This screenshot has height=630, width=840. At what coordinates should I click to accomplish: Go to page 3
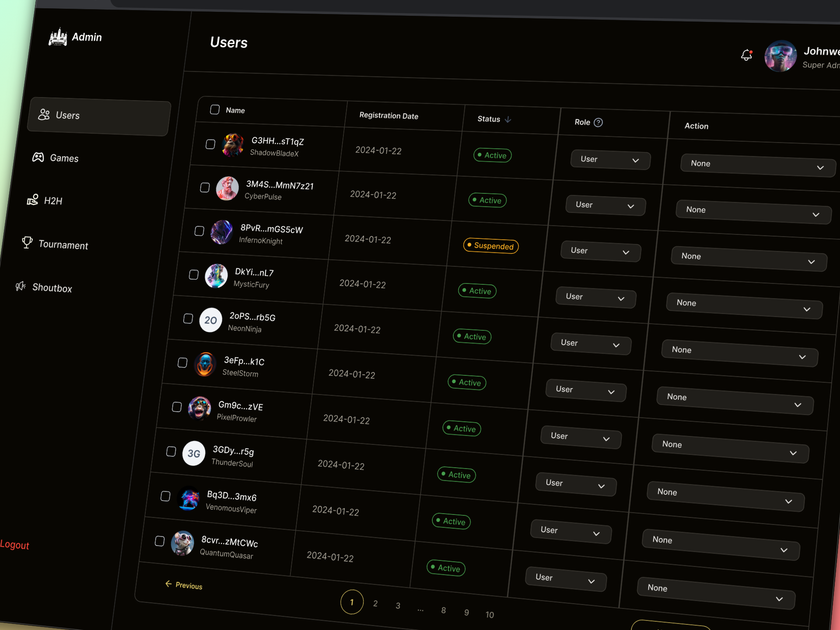tap(398, 605)
